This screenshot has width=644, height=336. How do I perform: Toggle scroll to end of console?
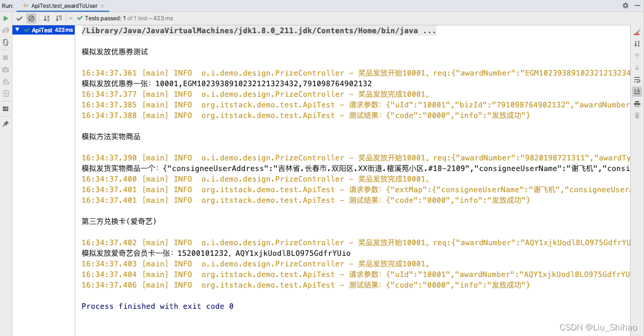point(637,91)
